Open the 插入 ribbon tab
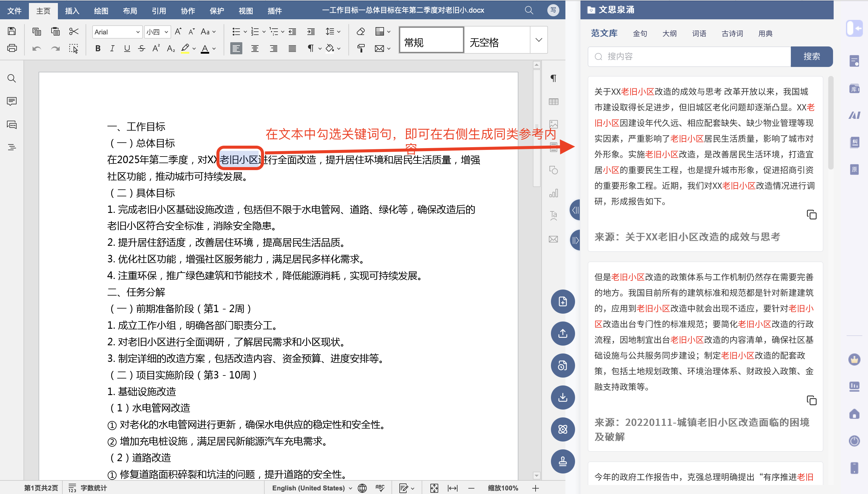 (x=72, y=11)
